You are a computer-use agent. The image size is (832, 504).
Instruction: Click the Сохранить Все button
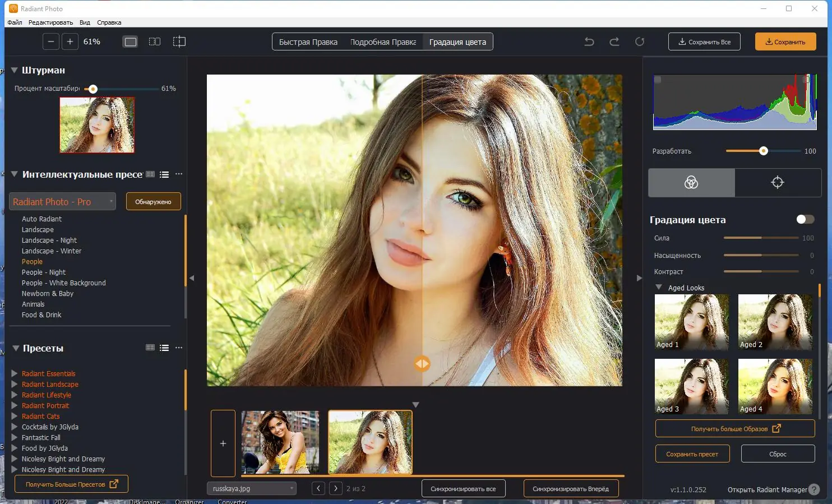704,42
